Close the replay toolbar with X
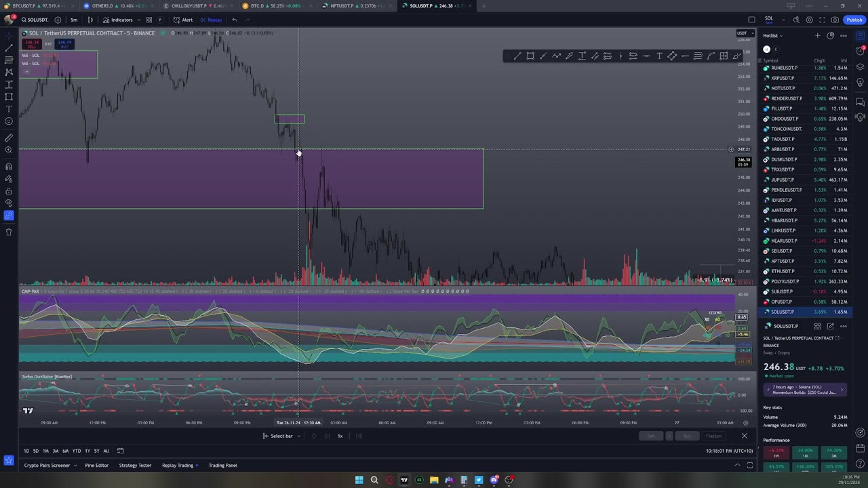Image resolution: width=868 pixels, height=488 pixels. pos(744,436)
